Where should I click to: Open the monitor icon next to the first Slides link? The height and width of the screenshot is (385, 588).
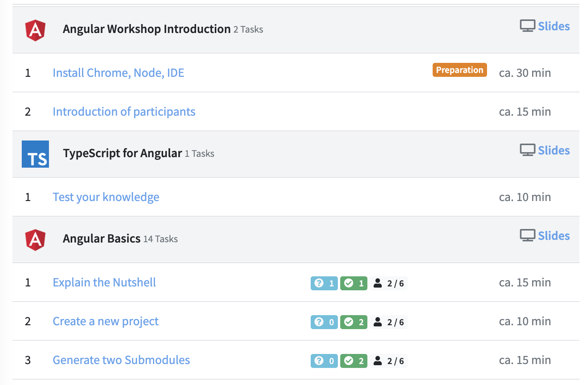click(527, 26)
